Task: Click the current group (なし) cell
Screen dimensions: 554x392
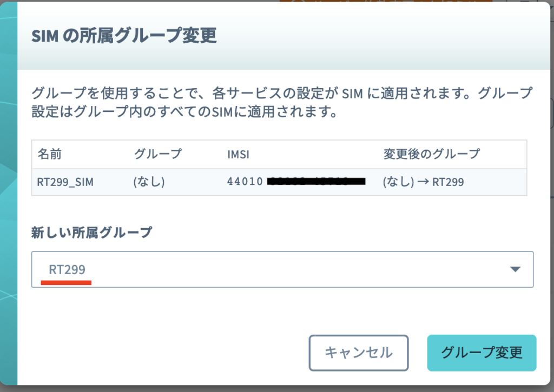Action: pyautogui.click(x=149, y=182)
